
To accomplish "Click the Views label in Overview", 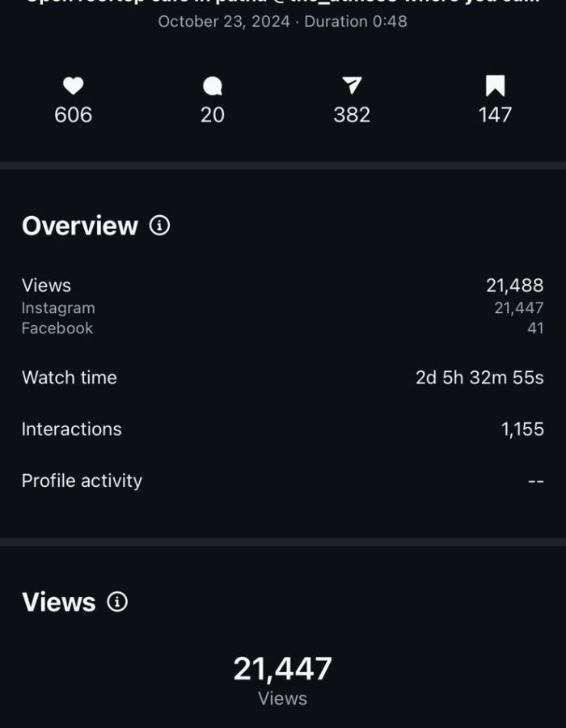I will point(46,286).
